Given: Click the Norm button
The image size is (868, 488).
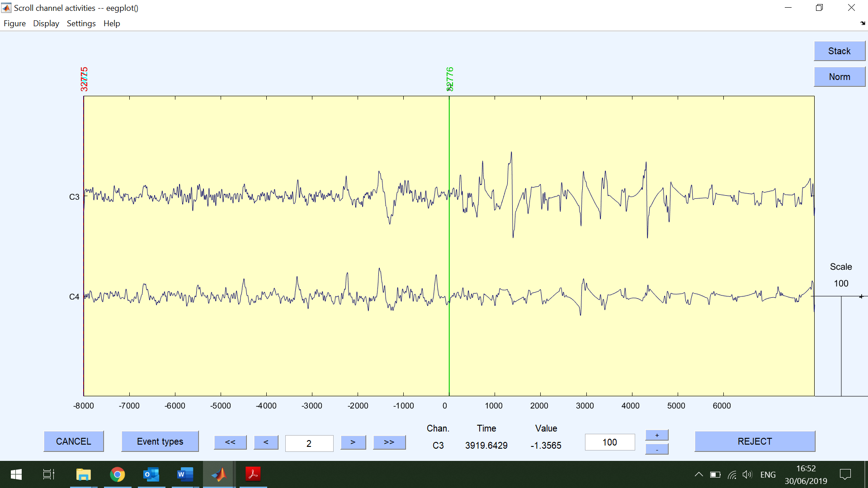Looking at the screenshot, I should click(x=840, y=77).
